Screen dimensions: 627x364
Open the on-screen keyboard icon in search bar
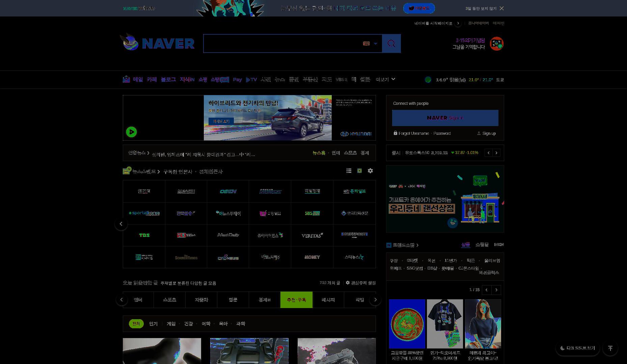[x=366, y=43]
